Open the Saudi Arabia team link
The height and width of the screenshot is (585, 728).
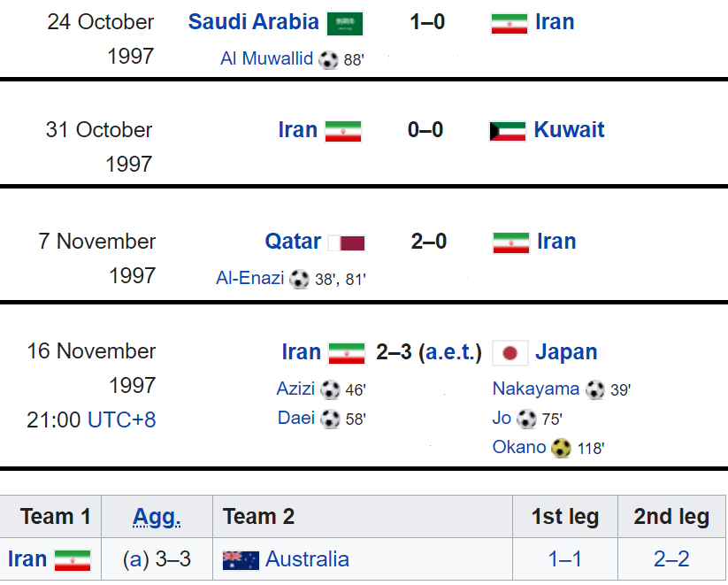pos(253,22)
